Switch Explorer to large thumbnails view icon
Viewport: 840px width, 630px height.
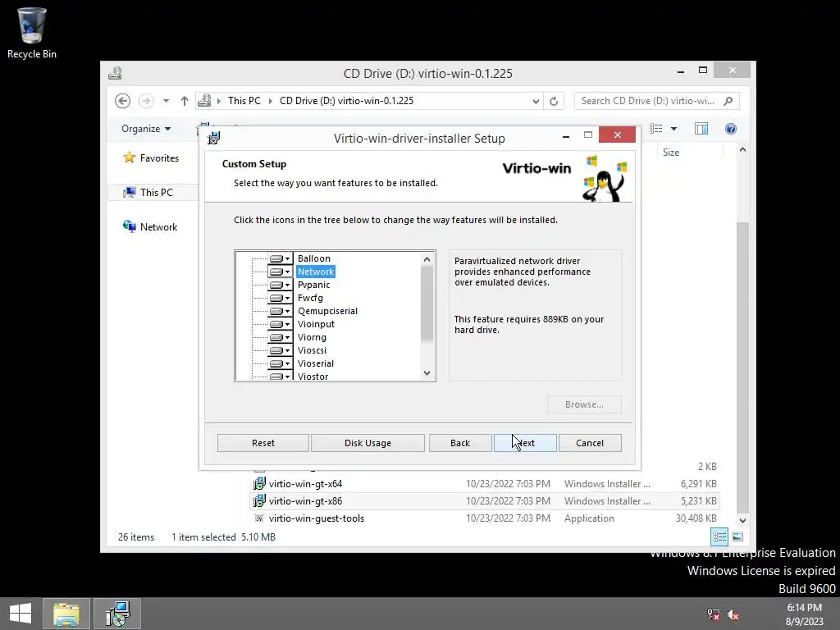737,536
